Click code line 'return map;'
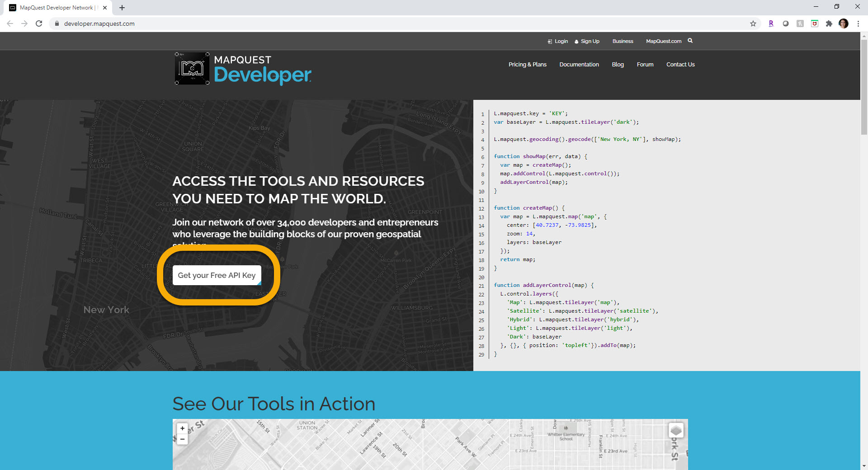The width and height of the screenshot is (868, 470). pyautogui.click(x=518, y=259)
